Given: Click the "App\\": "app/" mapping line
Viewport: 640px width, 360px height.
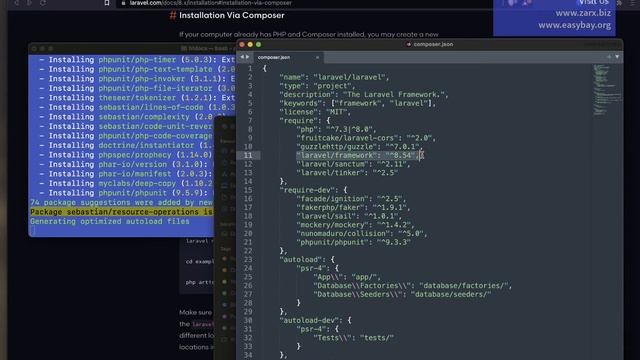Looking at the screenshot, I should [x=347, y=277].
